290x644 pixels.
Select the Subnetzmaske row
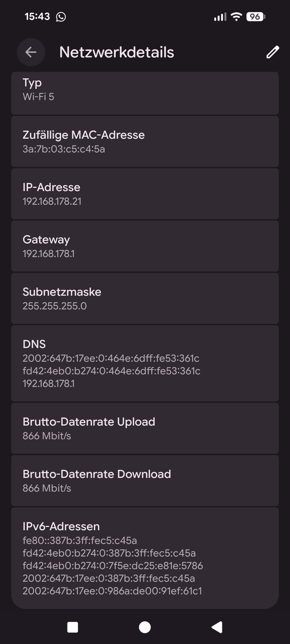click(x=145, y=298)
